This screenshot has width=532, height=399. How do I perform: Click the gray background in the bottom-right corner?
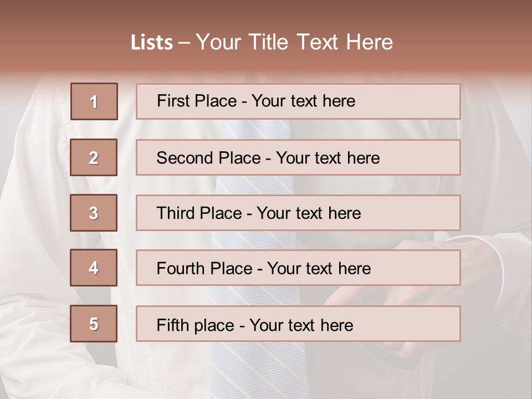tap(499, 377)
